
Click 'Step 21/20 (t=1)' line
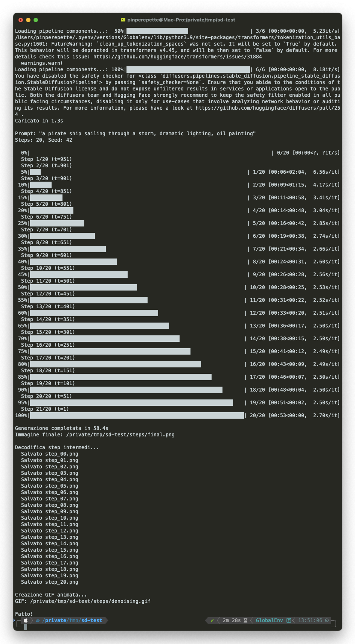click(x=45, y=409)
